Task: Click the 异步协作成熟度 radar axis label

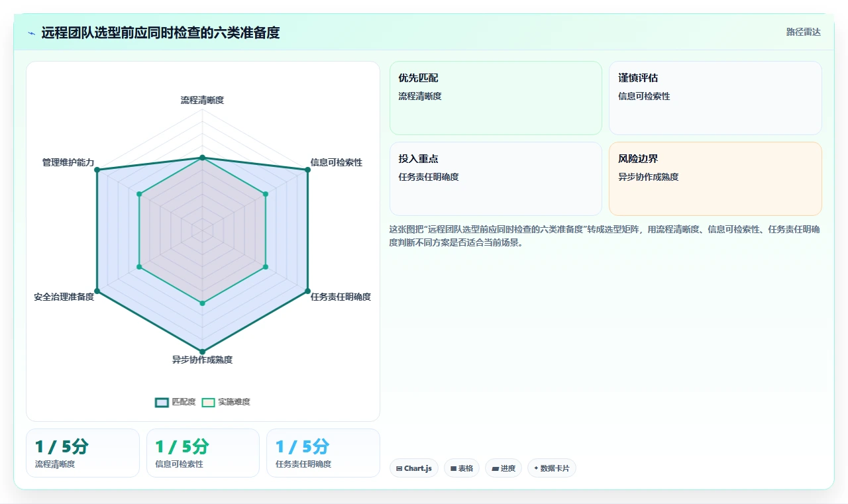Action: coord(202,360)
